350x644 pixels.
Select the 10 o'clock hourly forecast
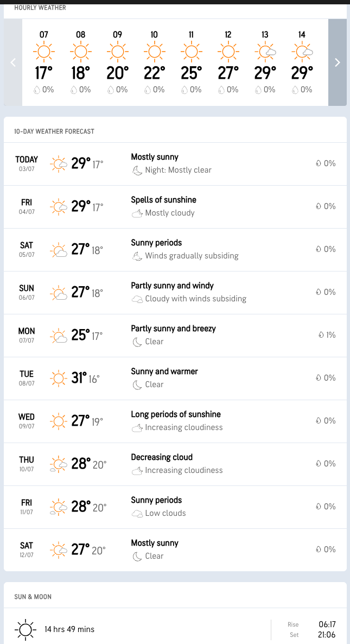(x=154, y=62)
